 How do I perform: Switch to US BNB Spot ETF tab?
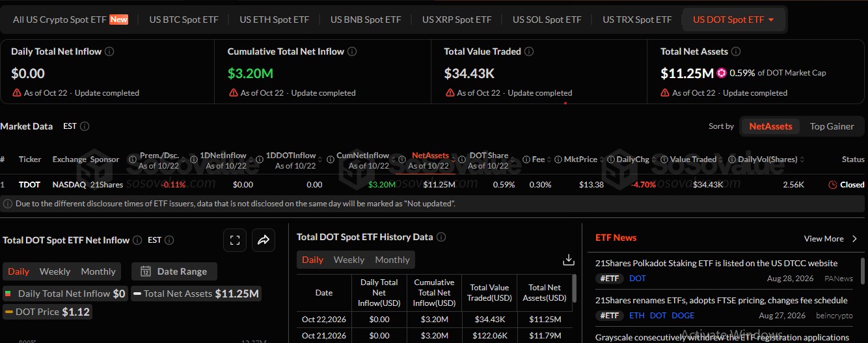click(x=366, y=20)
